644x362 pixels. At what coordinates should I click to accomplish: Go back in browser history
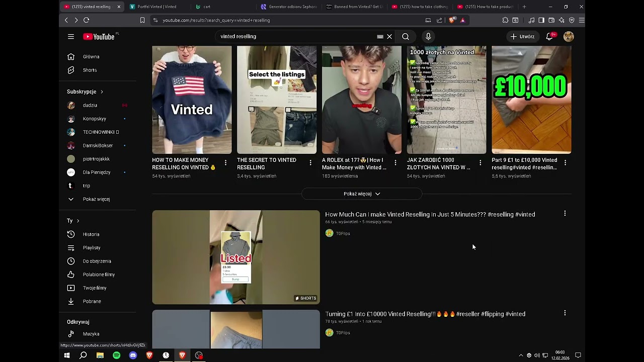66,20
